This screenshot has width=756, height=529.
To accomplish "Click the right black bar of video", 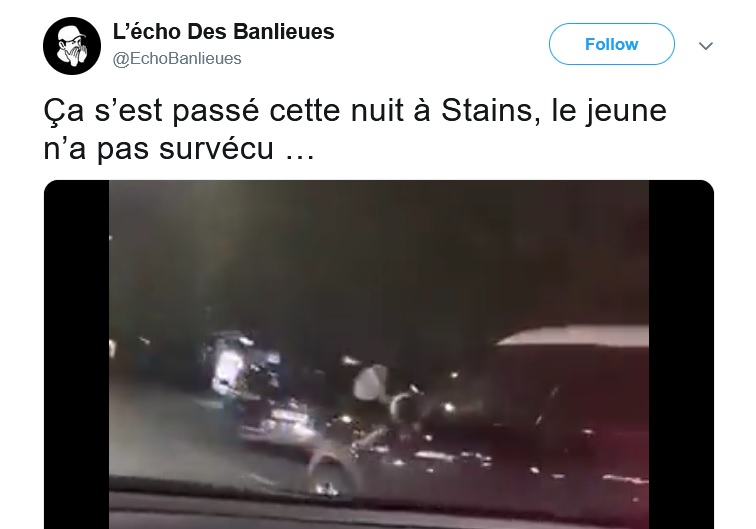I will [681, 354].
